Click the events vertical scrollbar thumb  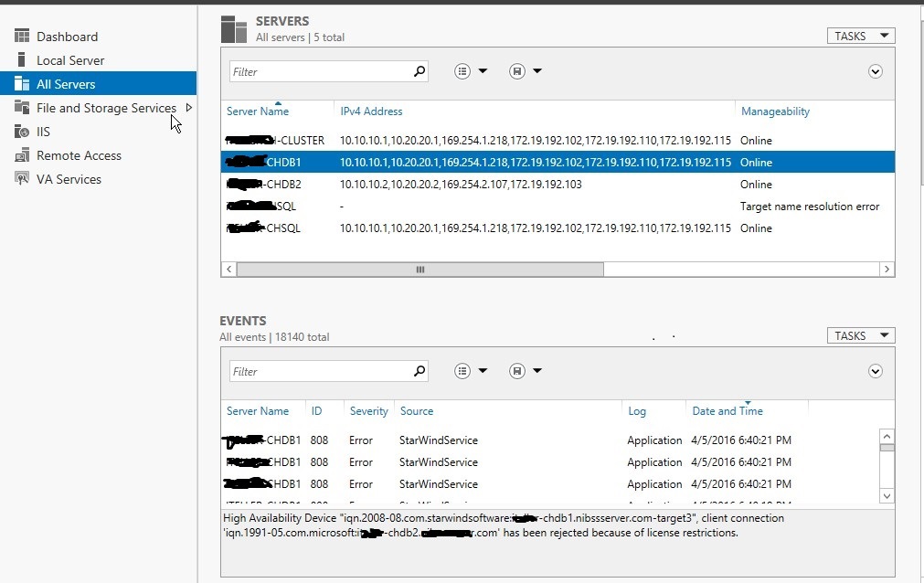point(887,448)
